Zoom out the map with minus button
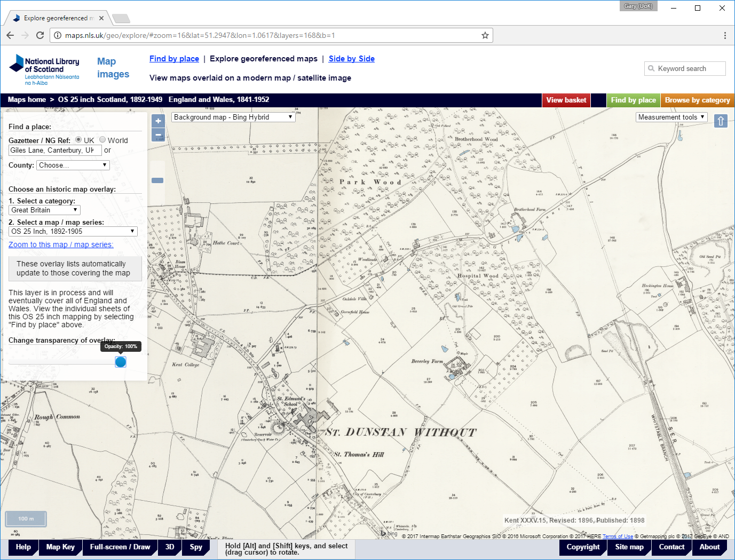735x560 pixels. [158, 135]
